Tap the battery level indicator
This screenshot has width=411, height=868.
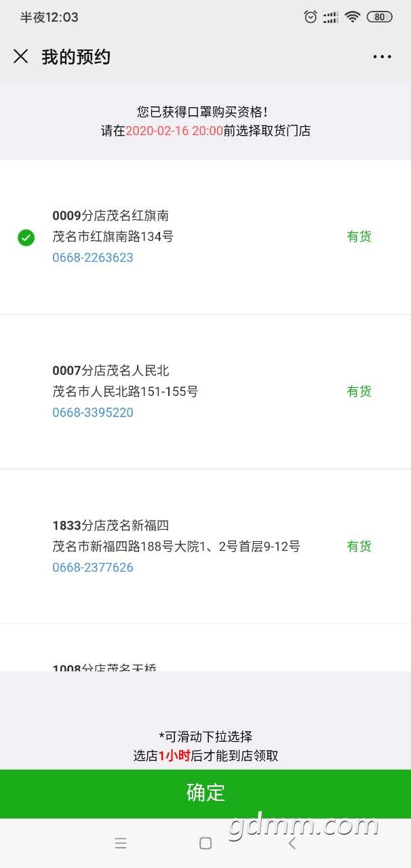379,18
